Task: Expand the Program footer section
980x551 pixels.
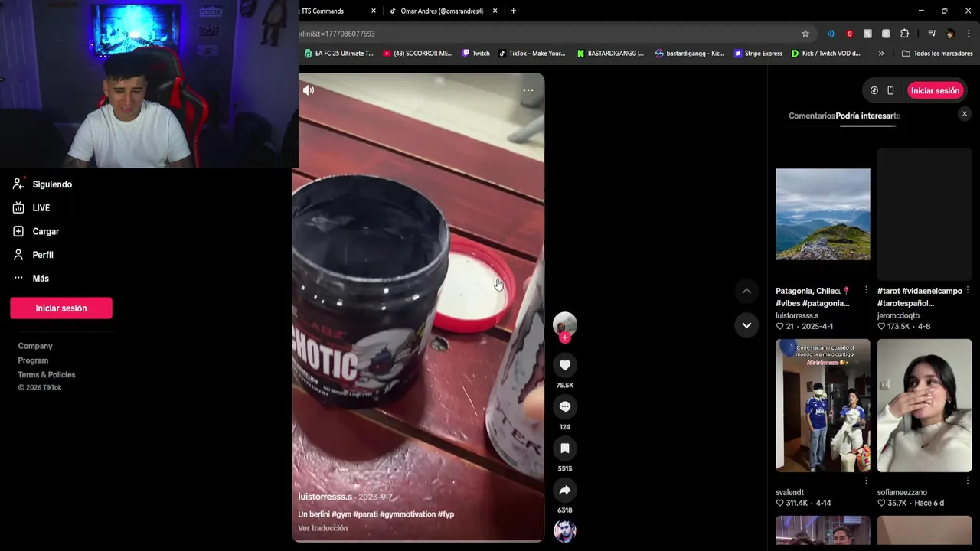Action: (x=33, y=360)
